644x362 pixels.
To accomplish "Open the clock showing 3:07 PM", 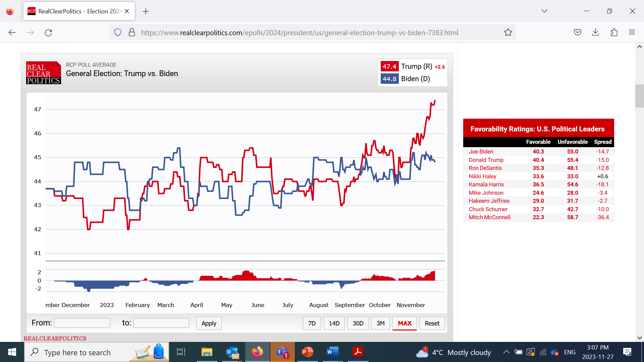I will point(598,352).
